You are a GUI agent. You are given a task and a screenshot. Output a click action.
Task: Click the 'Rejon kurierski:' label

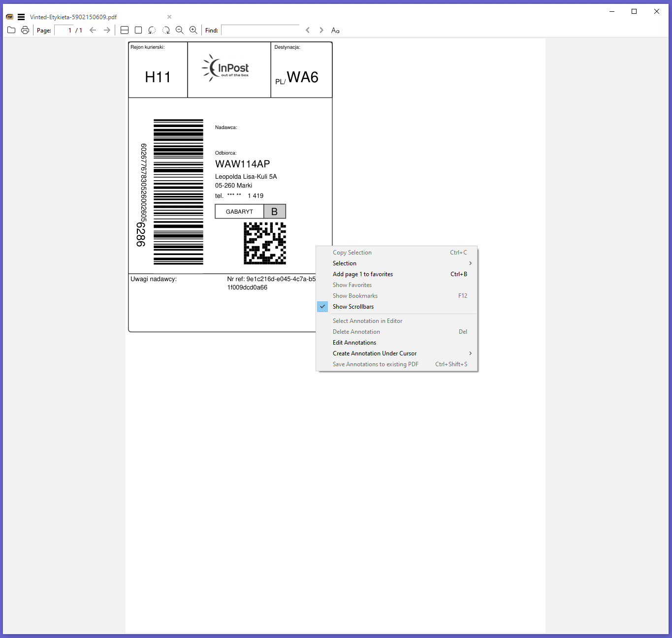click(148, 47)
